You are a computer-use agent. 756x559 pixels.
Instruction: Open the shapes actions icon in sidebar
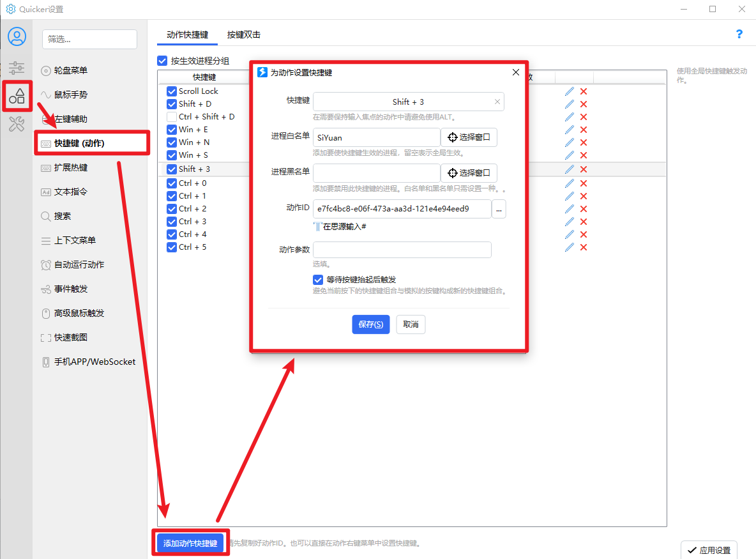tap(17, 96)
